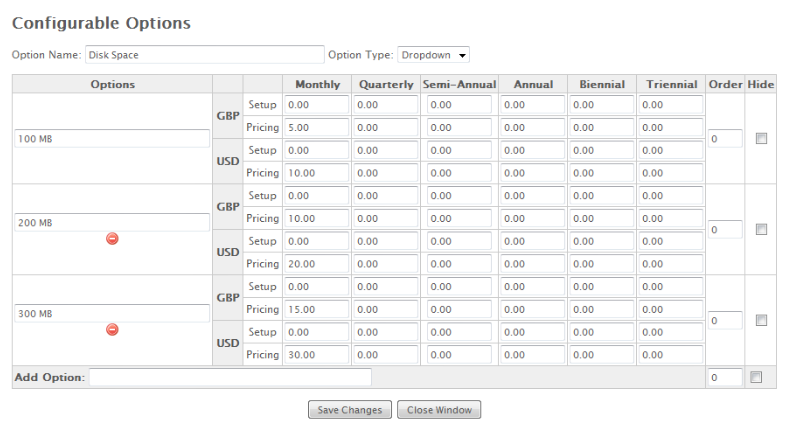This screenshot has height=445, width=791.
Task: Delete the 300 MB option with red minus
Action: pos(112,329)
